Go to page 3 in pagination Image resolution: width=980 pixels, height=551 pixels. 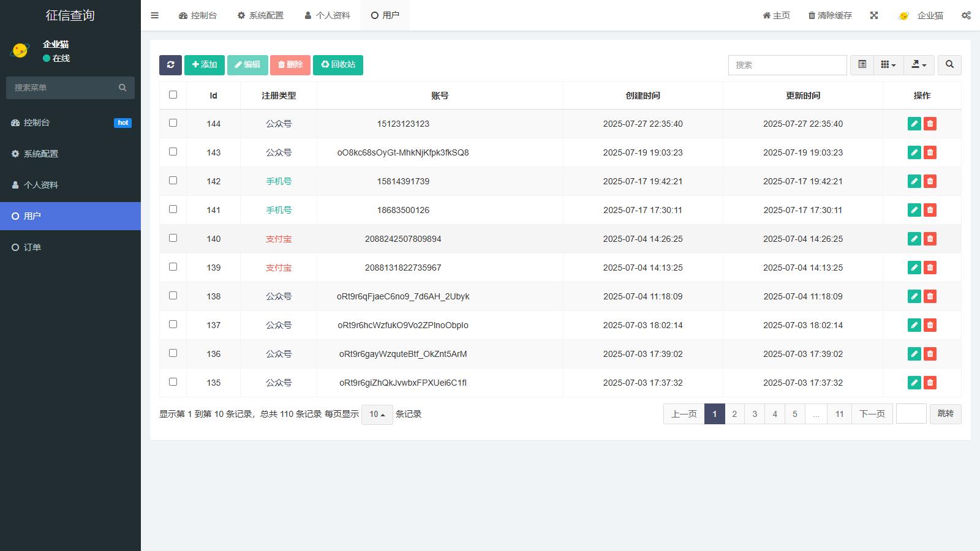(755, 414)
